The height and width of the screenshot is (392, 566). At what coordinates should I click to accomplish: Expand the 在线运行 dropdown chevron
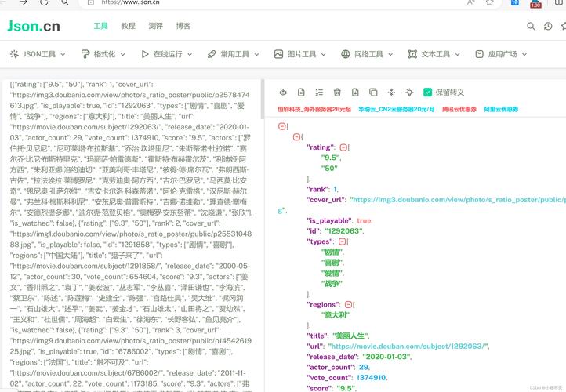pyautogui.click(x=190, y=55)
